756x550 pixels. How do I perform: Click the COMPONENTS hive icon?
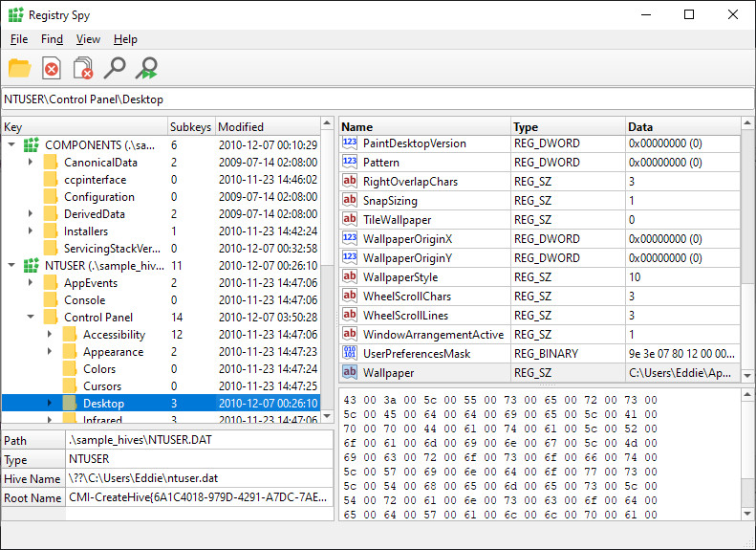tap(32, 144)
